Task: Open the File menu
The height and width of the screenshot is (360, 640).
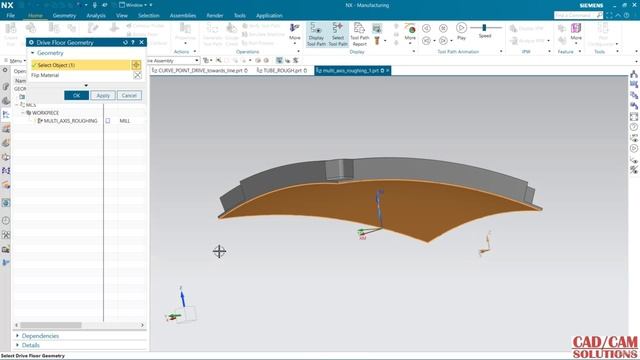Action: 11,16
